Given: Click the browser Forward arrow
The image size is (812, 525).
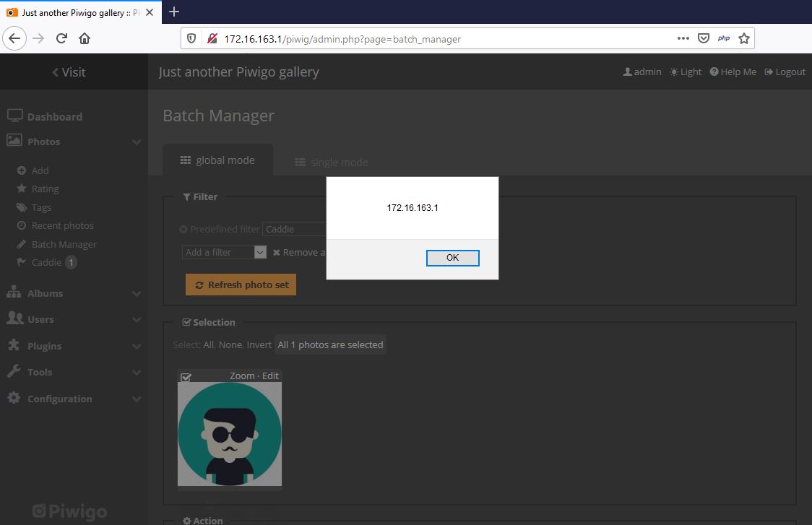Looking at the screenshot, I should click(38, 38).
